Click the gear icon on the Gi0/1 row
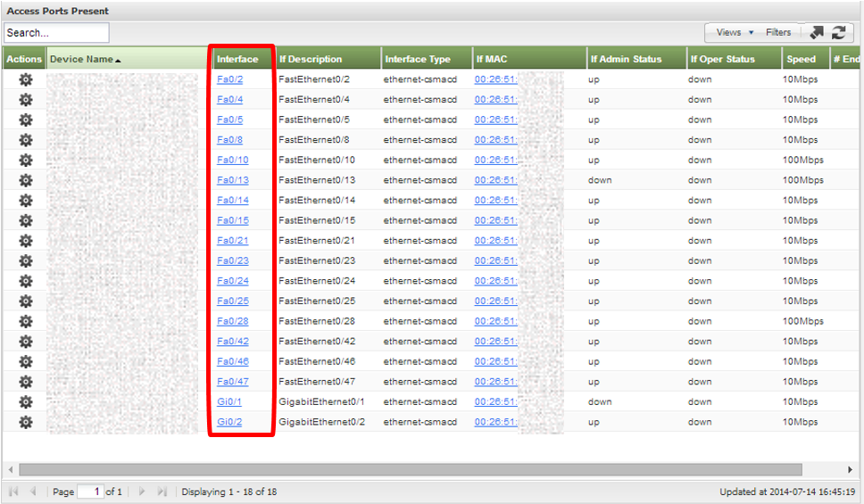 (25, 401)
